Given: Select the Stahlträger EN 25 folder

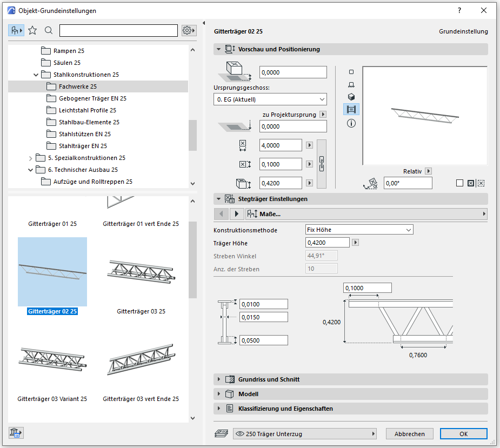Looking at the screenshot, I should tap(83, 146).
